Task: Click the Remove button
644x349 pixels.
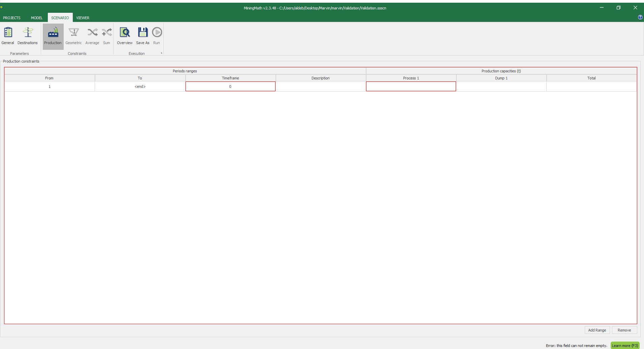Action: (624, 330)
